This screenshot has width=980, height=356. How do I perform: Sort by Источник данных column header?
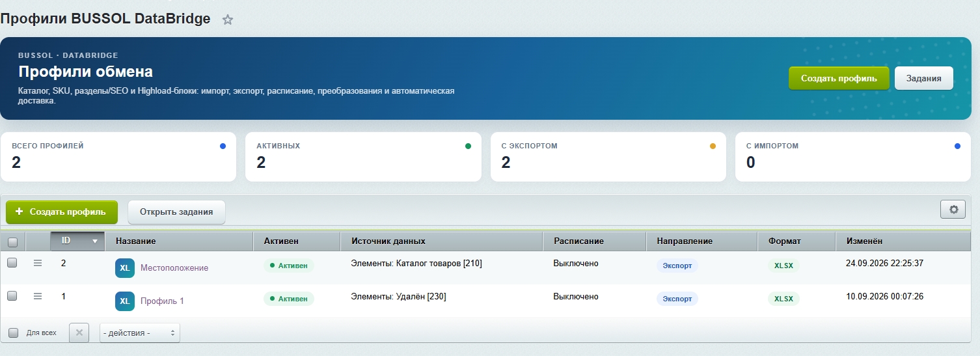pos(442,241)
